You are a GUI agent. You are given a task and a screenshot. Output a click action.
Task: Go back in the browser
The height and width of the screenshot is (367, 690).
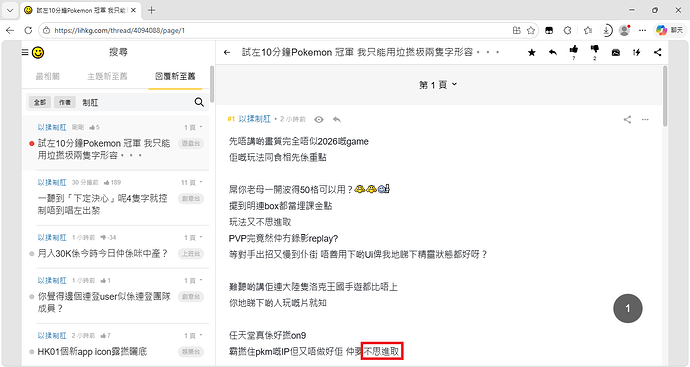pyautogui.click(x=10, y=30)
